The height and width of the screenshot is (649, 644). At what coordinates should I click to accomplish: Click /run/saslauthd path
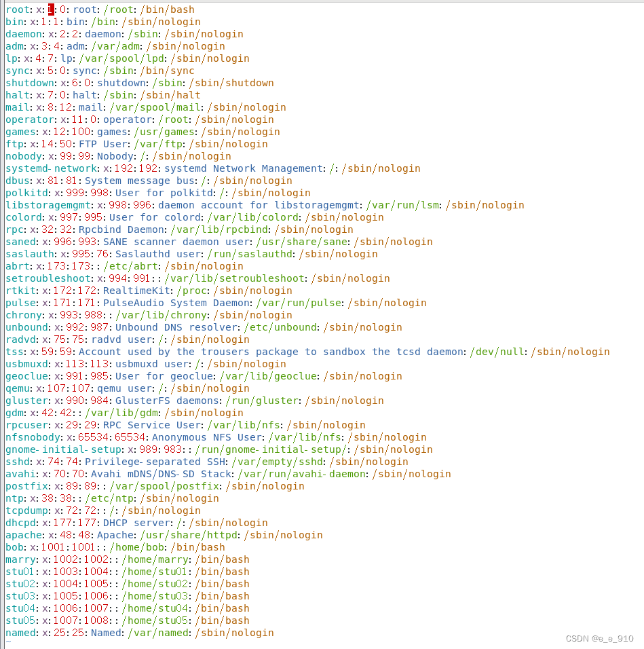click(250, 254)
